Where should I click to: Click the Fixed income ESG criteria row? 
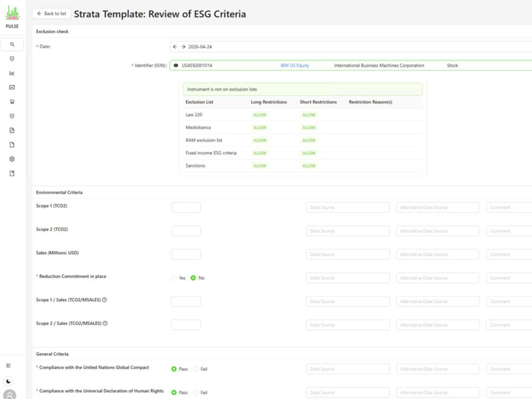pos(303,153)
